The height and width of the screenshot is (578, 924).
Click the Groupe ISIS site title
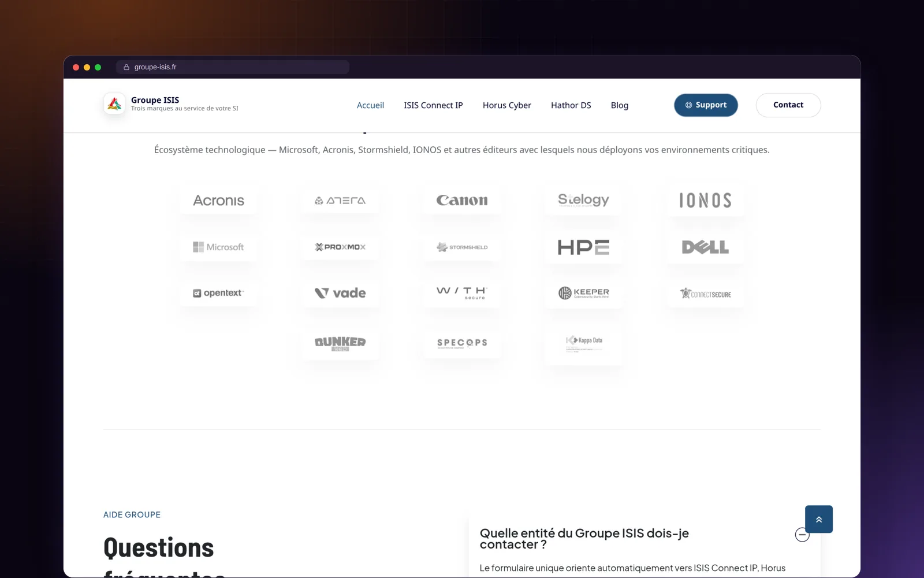click(x=155, y=100)
